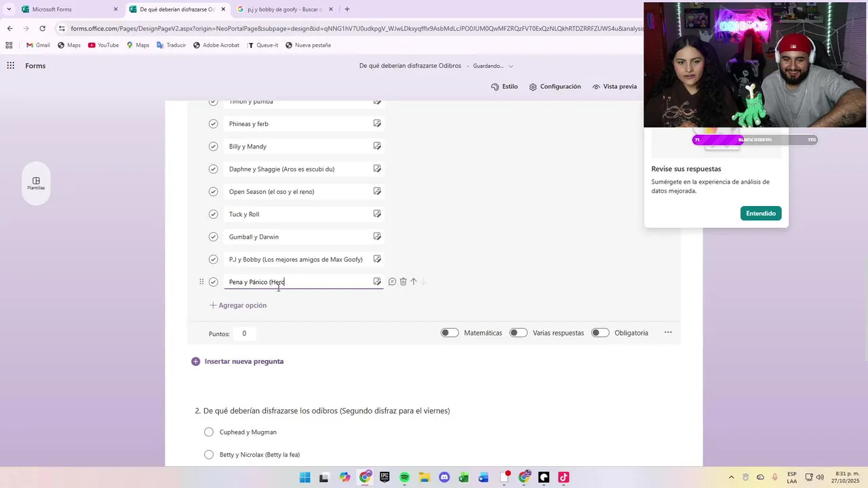Screen dimensions: 868x488
Task: Go back in browser history
Action: pos(9,28)
